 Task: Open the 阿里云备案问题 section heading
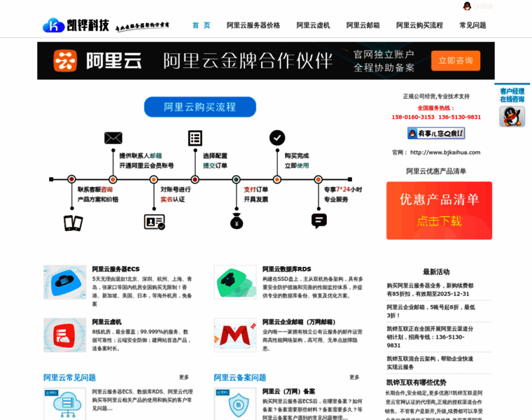pyautogui.click(x=240, y=377)
